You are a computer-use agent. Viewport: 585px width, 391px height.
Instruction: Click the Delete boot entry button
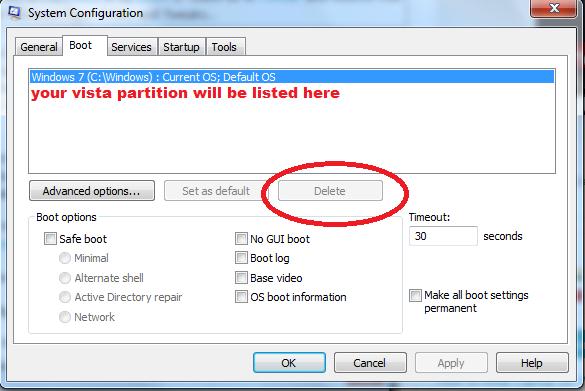[330, 191]
